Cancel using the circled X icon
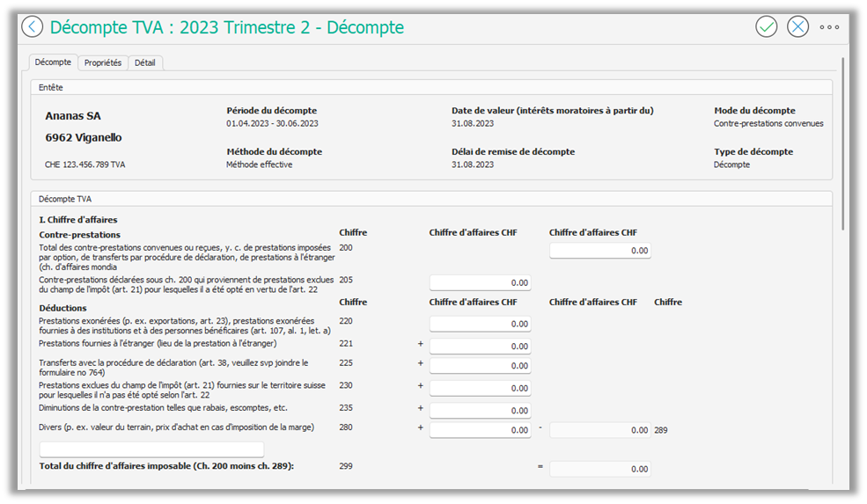Image resolution: width=867 pixels, height=504 pixels. [797, 26]
